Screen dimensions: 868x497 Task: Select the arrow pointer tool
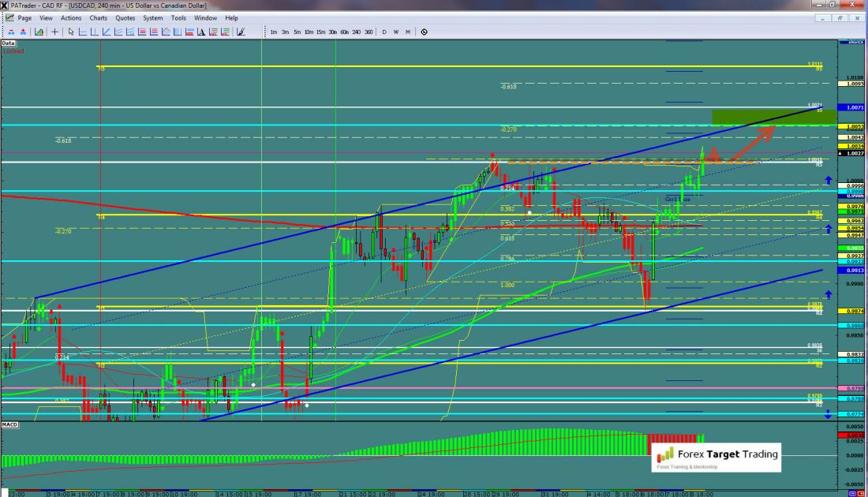coord(71,32)
